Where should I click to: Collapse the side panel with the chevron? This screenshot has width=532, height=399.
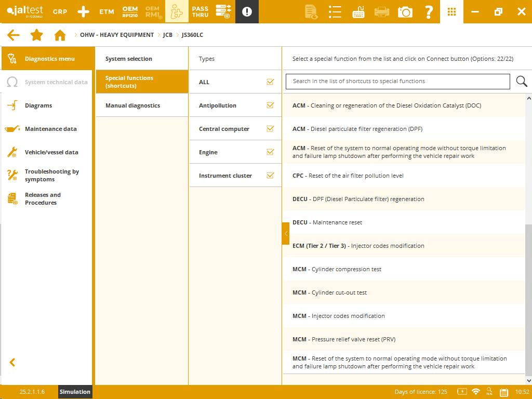coord(285,234)
